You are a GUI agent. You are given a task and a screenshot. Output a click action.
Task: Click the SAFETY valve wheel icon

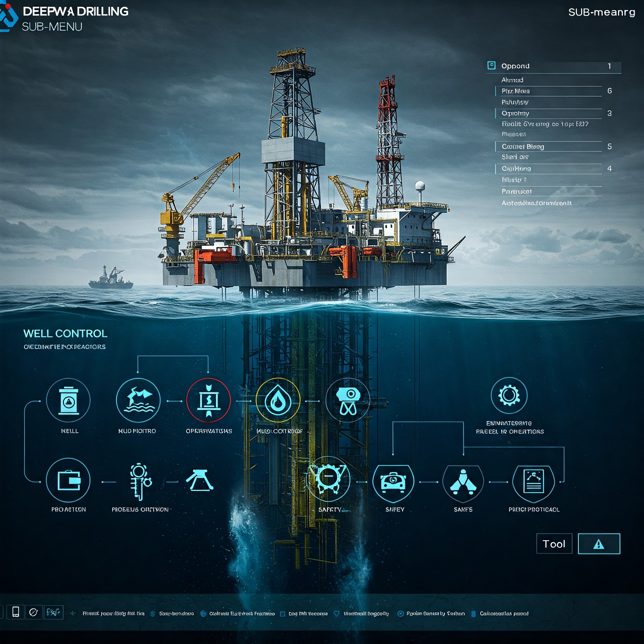click(328, 480)
